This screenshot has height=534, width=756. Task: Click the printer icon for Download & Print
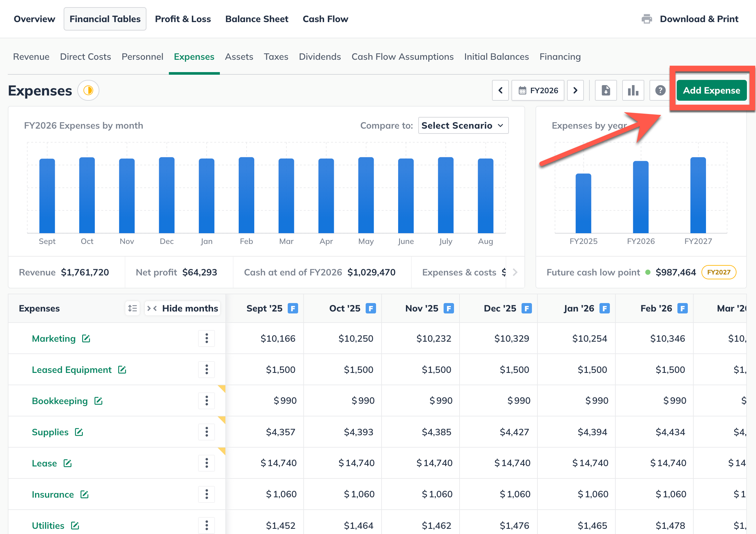(647, 19)
